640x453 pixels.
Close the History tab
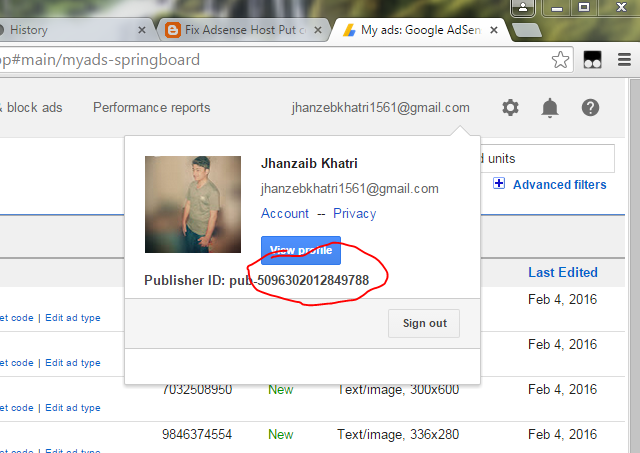coord(142,30)
